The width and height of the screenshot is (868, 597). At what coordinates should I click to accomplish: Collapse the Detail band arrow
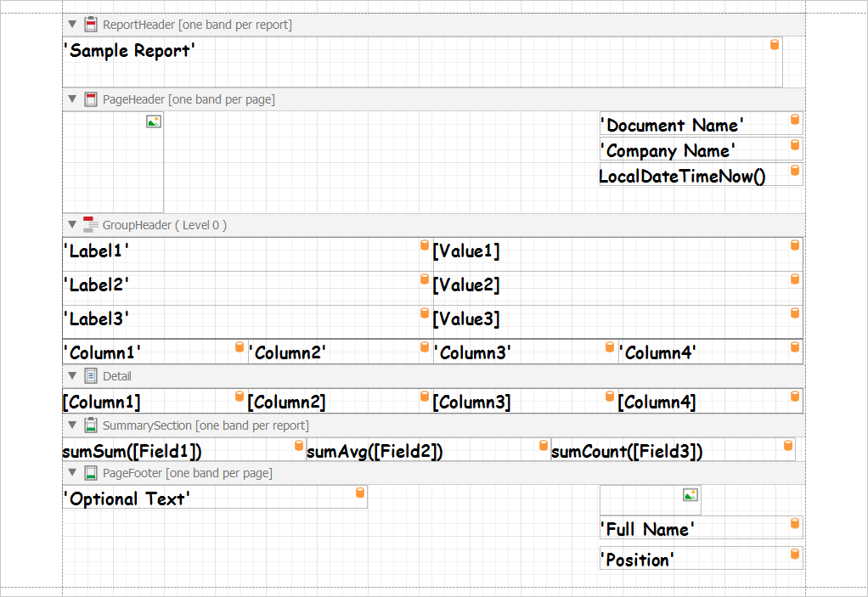[x=72, y=376]
